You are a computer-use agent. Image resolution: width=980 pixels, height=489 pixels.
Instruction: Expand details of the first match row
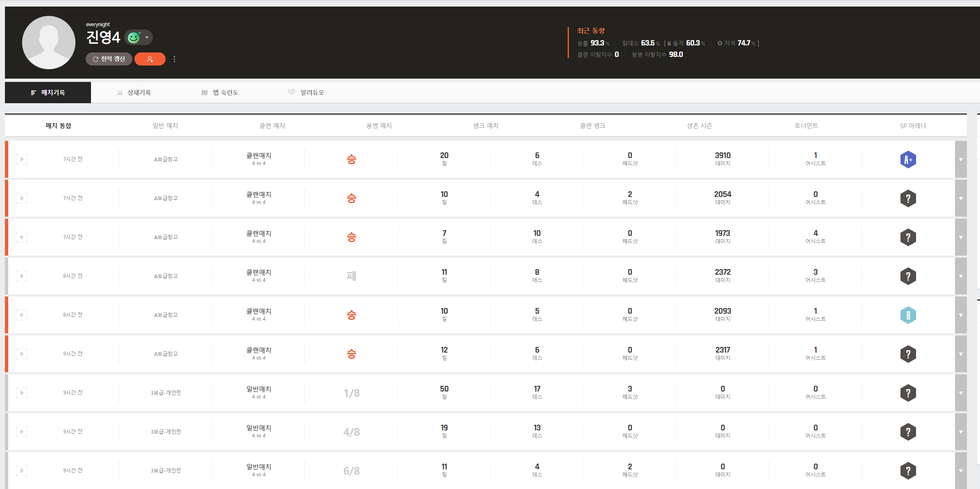tap(960, 160)
